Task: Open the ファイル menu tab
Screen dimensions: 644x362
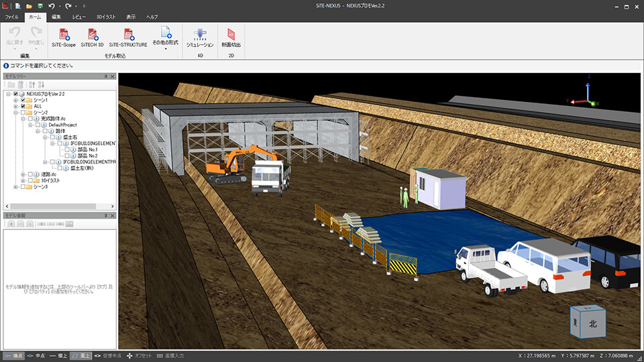Action: coord(11,17)
